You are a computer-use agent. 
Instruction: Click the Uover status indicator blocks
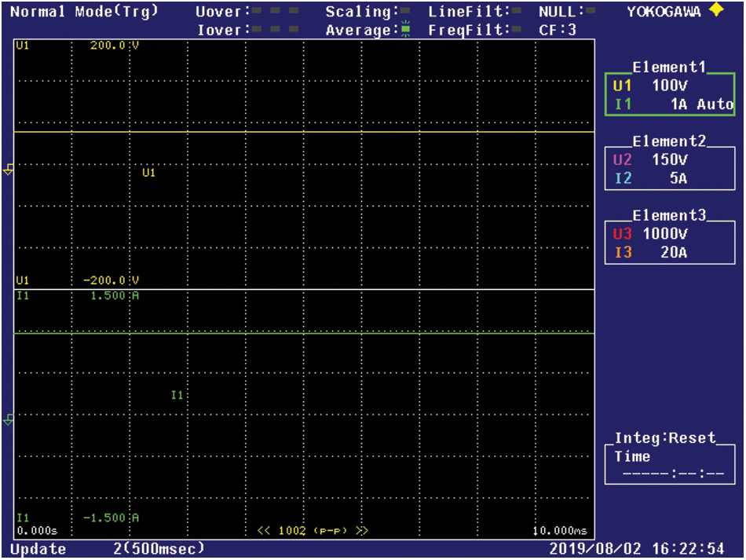tap(276, 12)
